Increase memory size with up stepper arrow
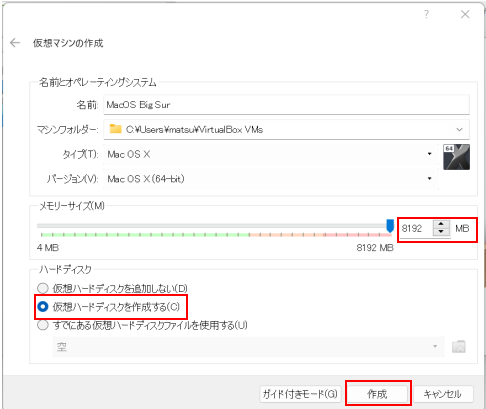The width and height of the screenshot is (486, 409). (x=441, y=224)
